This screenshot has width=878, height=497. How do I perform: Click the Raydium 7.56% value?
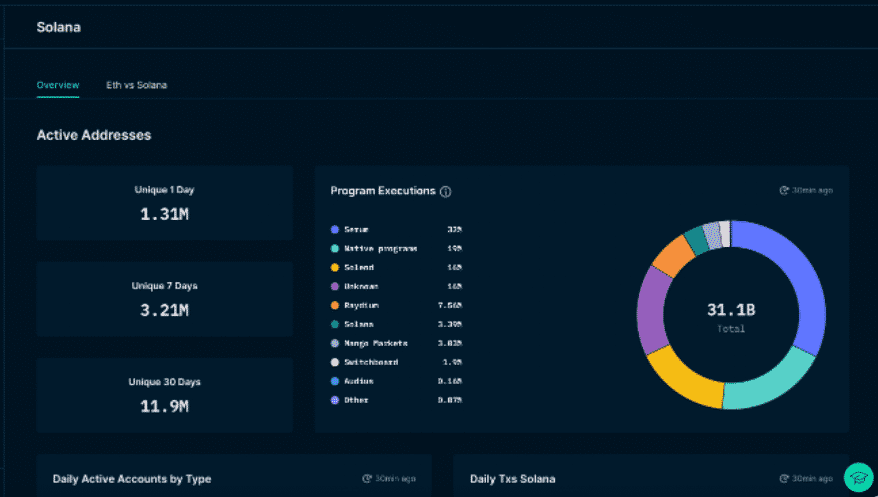point(450,306)
